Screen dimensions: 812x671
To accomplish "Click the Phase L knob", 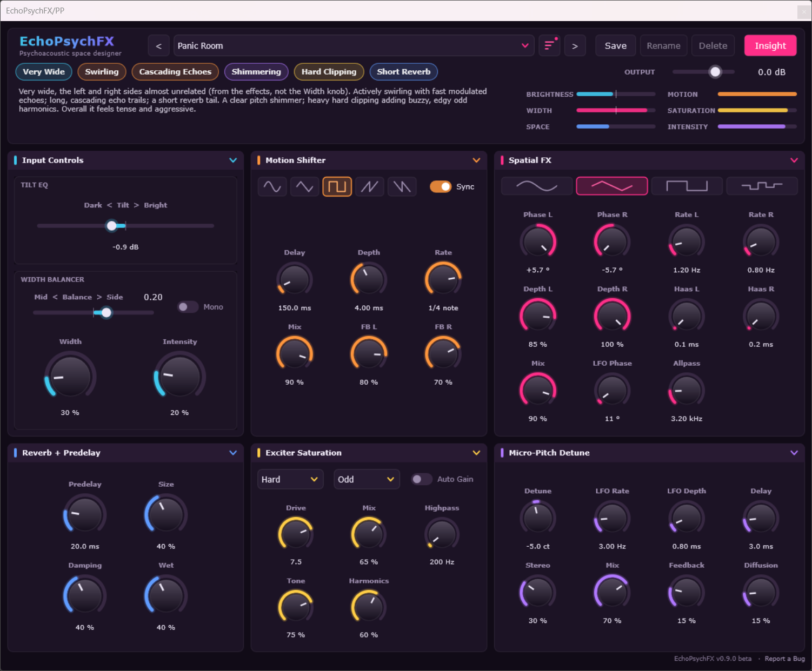I will (538, 241).
